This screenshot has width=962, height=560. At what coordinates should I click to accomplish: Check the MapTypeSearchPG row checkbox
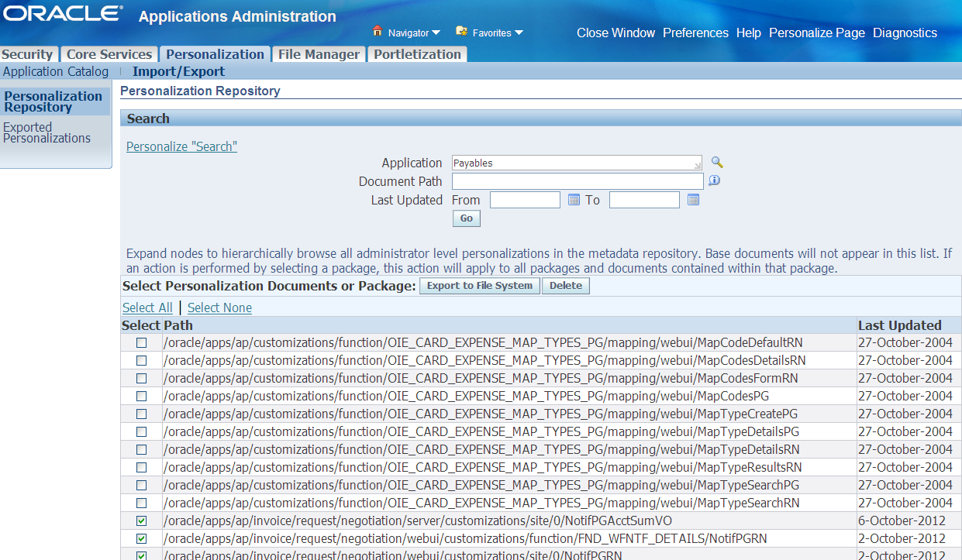tap(142, 485)
